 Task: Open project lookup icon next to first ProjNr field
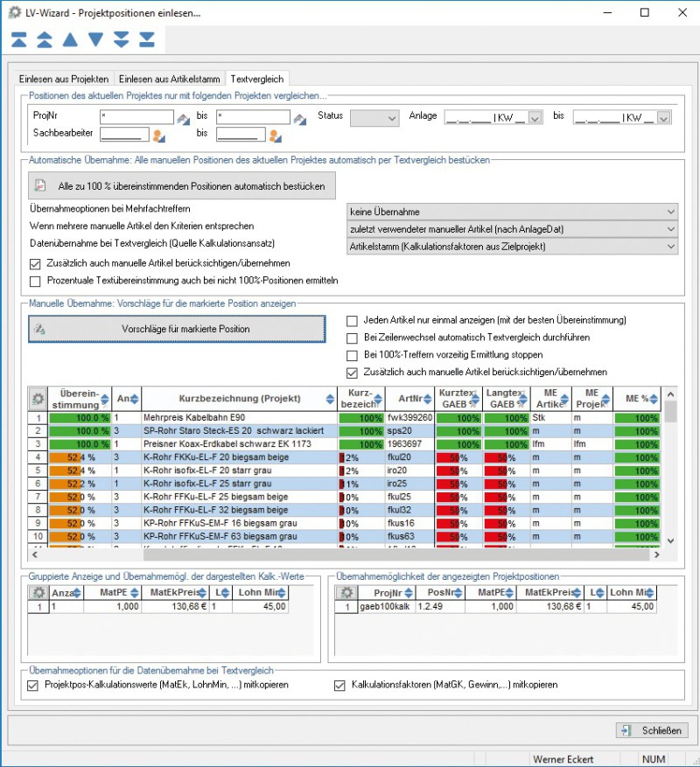(183, 118)
